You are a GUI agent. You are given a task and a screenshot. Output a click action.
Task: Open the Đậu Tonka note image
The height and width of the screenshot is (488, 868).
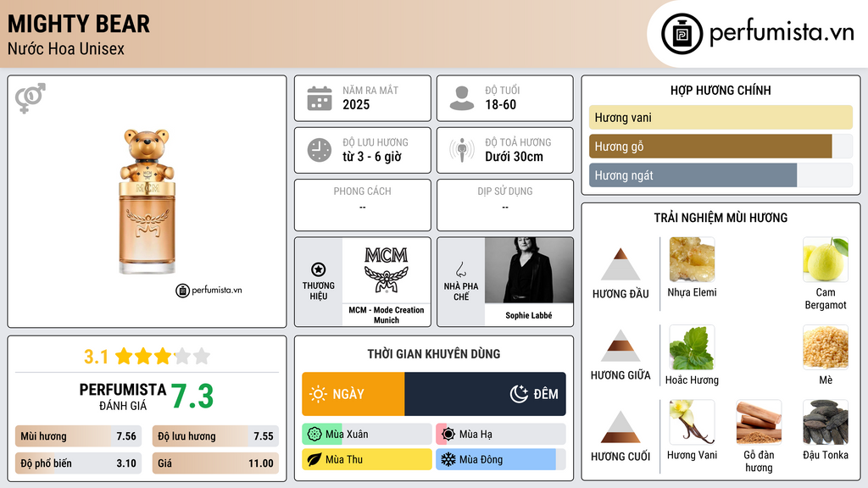point(826,422)
